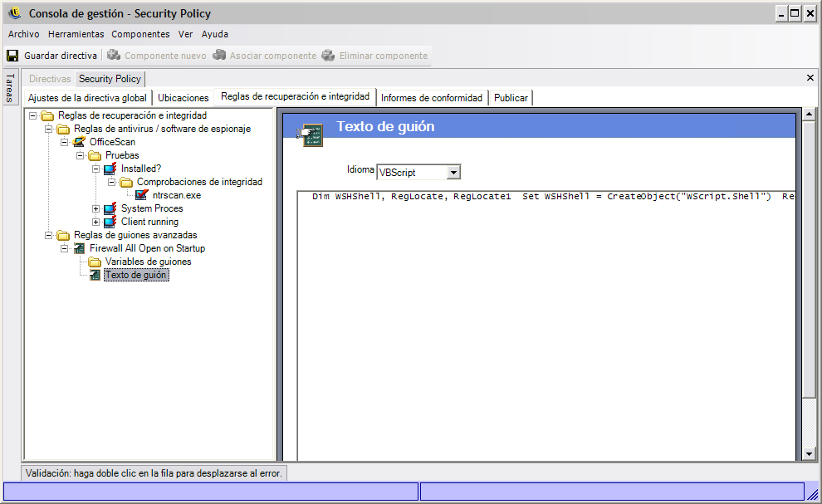Click the Validación status message text

tap(154, 473)
